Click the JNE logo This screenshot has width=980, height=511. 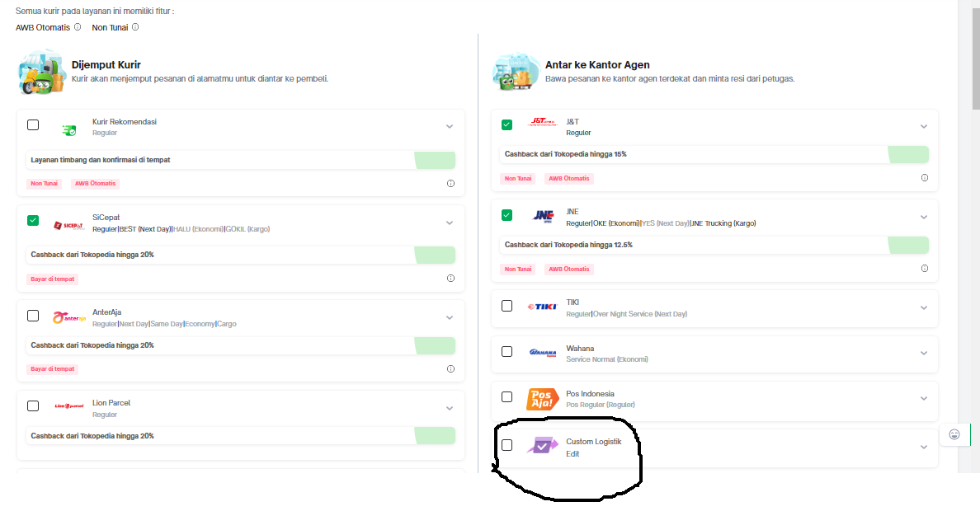(543, 215)
